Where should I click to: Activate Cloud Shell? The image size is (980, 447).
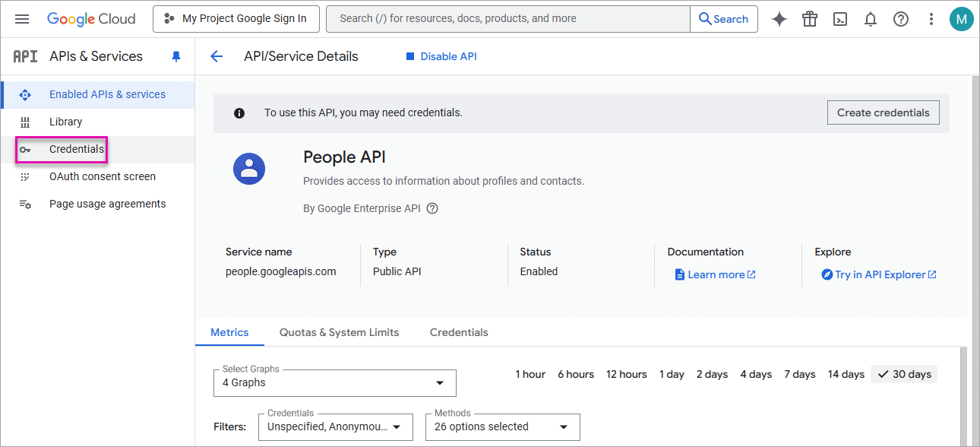click(x=839, y=18)
